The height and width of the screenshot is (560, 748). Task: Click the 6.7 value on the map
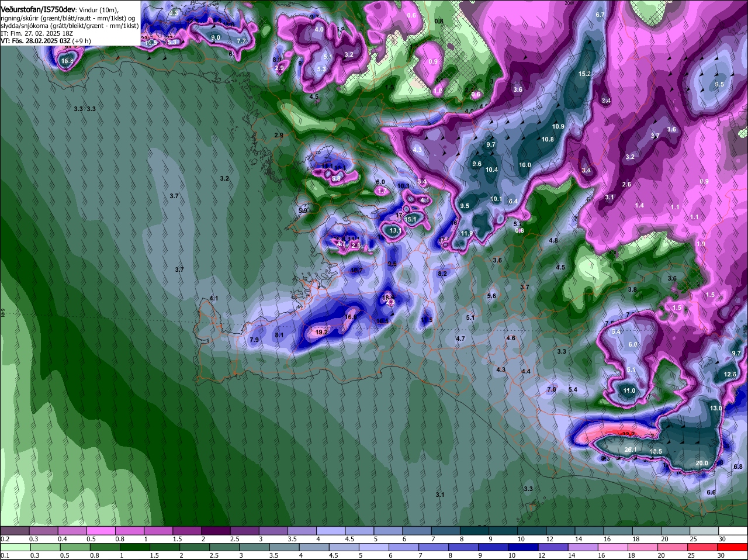(x=600, y=15)
